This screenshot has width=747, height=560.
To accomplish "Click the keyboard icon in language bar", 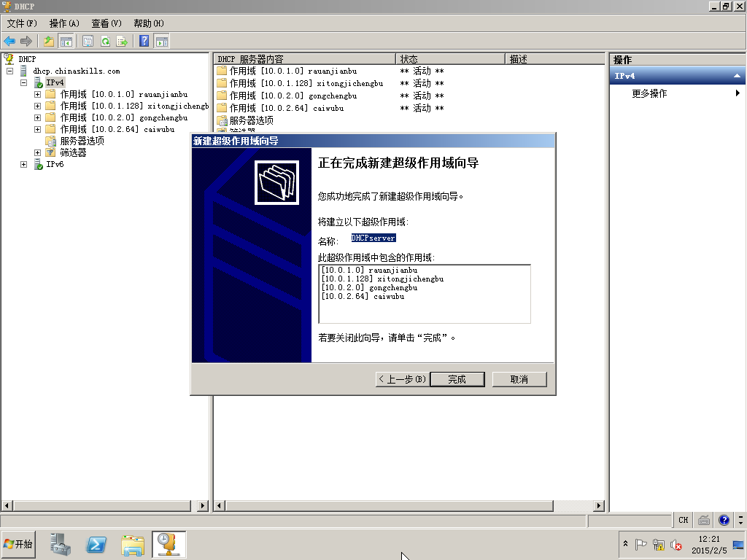I will tap(704, 520).
